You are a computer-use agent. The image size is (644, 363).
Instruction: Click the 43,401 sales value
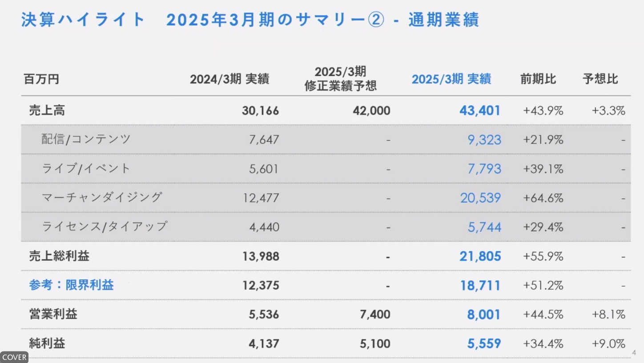480,111
